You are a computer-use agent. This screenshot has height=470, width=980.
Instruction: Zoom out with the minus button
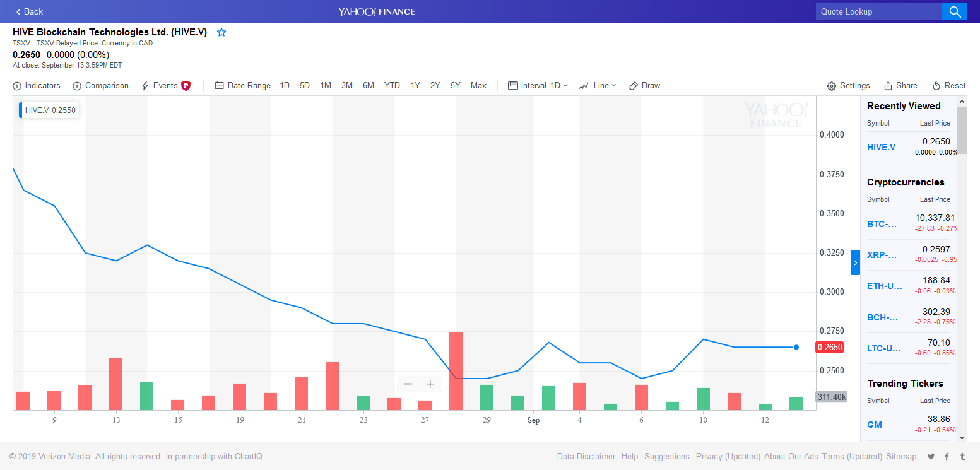point(408,384)
